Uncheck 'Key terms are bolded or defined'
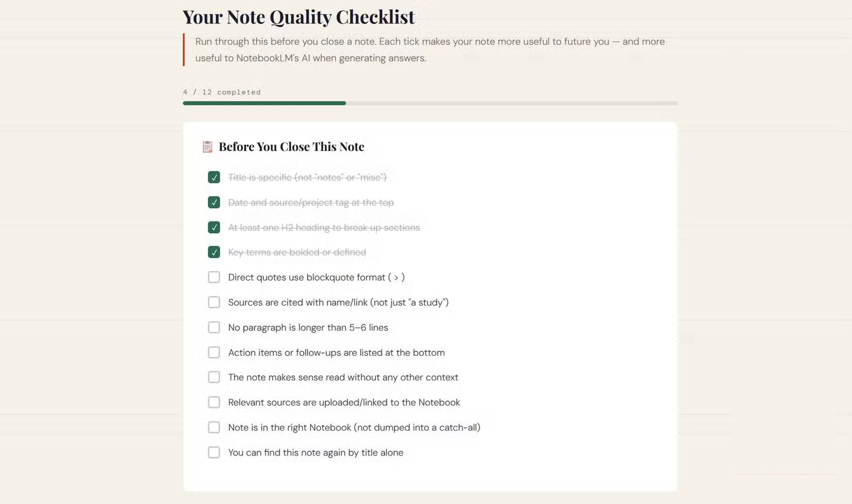The image size is (852, 504). click(214, 252)
